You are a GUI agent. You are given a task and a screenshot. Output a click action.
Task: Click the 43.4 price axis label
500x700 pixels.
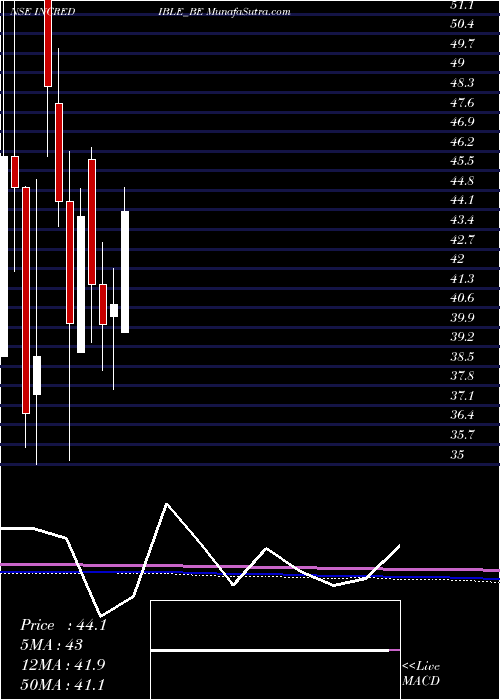(462, 220)
